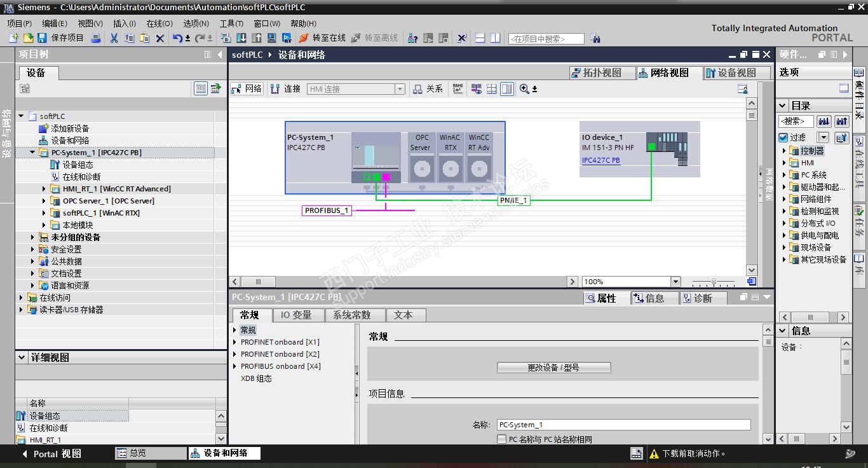Open the Add new device tree entry
Screen dimensions: 868x468
70,128
